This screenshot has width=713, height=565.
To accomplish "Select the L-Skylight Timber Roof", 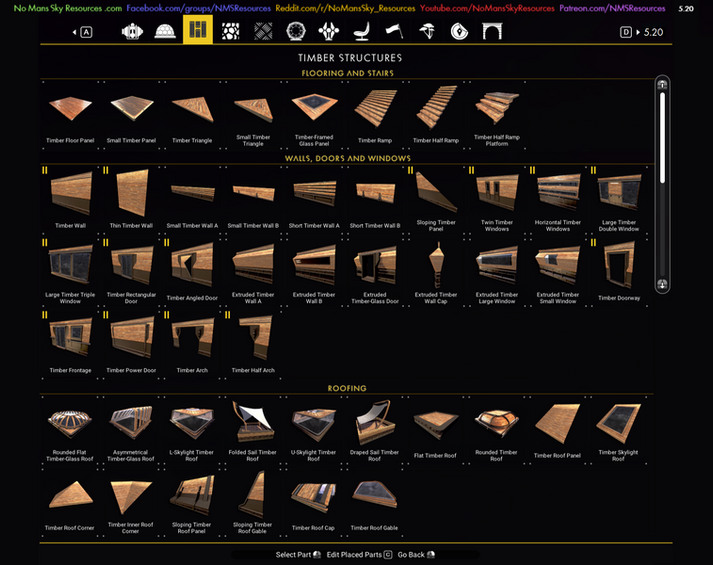I will click(x=192, y=430).
